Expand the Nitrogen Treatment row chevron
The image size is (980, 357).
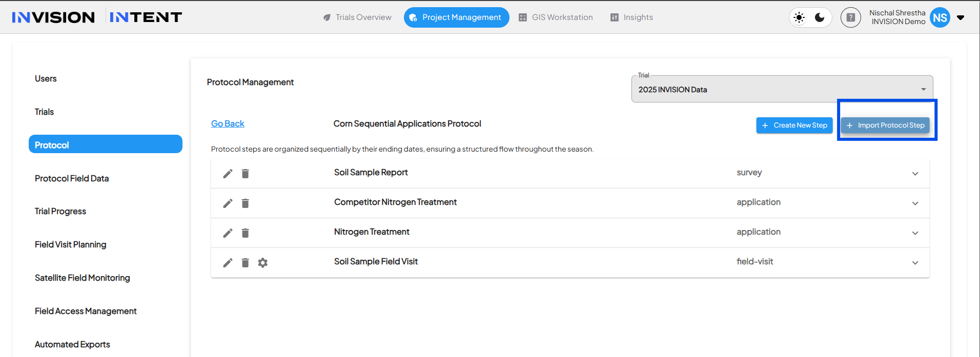click(915, 233)
